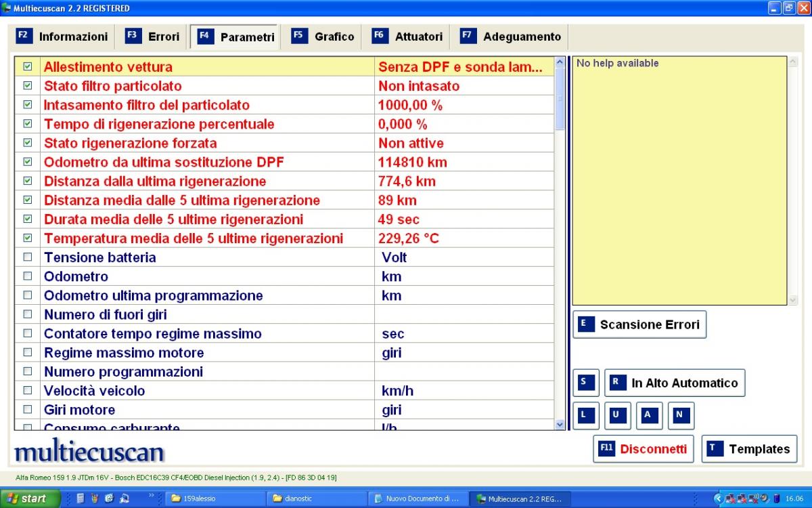Click the value 'Non intasato'

pos(419,86)
